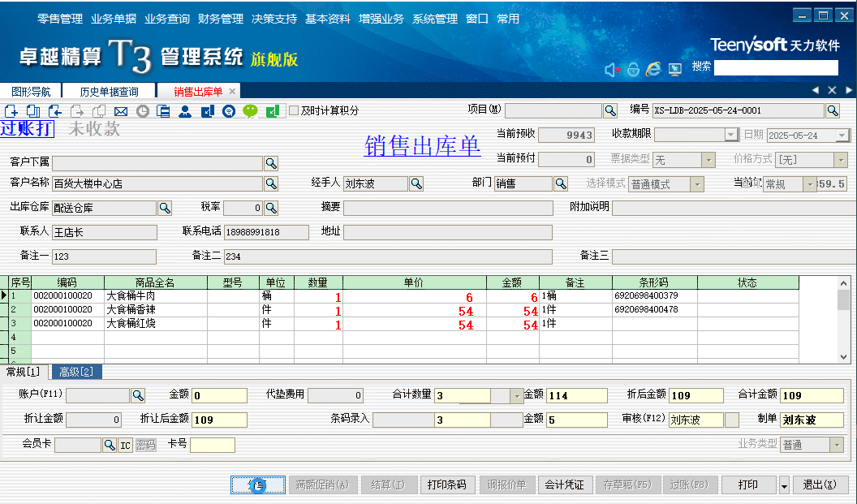
Task: Open the clipboard icon on the toolbar
Action: (x=162, y=110)
